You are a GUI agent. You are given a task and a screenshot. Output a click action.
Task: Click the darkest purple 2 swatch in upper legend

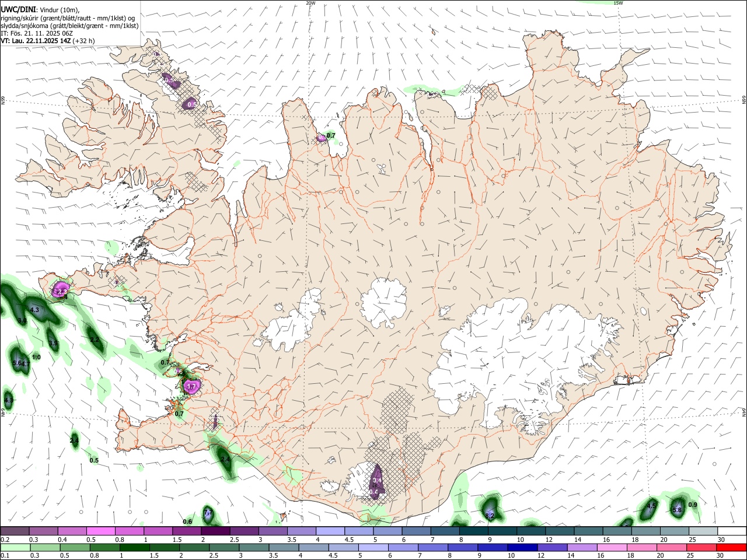(x=215, y=531)
